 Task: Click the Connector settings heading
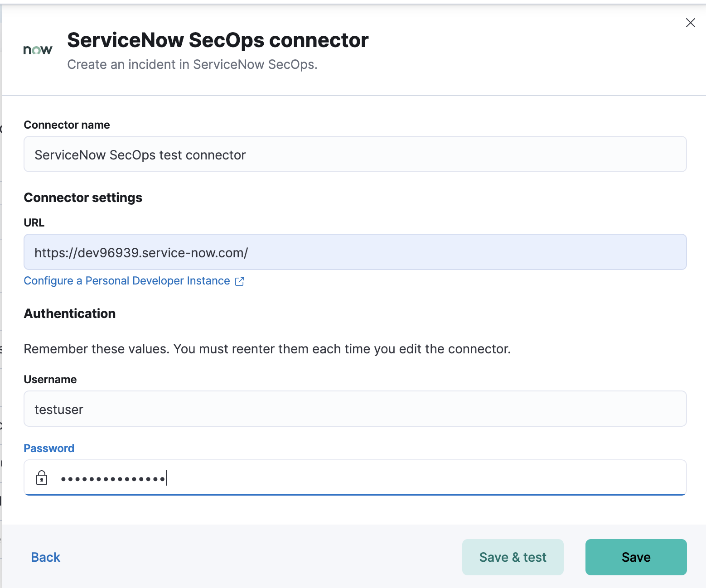83,198
